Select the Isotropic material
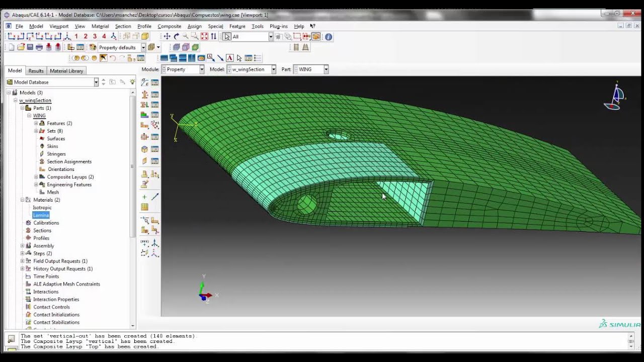This screenshot has width=644, height=362. click(x=42, y=208)
